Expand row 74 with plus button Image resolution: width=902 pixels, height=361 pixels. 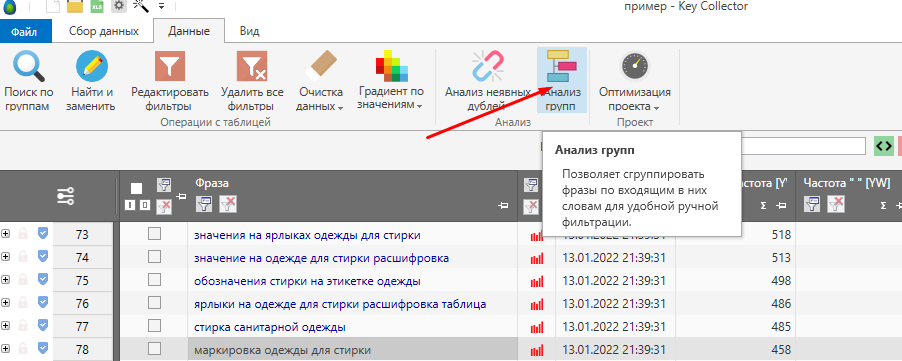[6, 256]
